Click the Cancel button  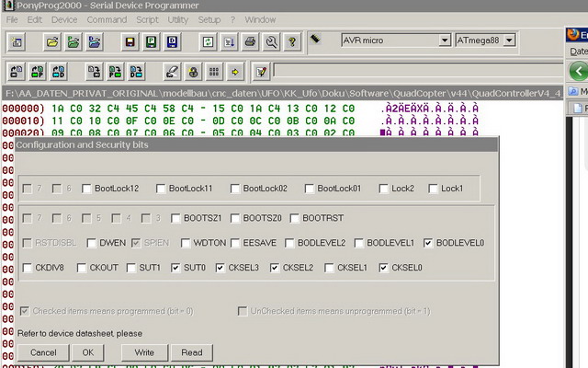pyautogui.click(x=43, y=352)
